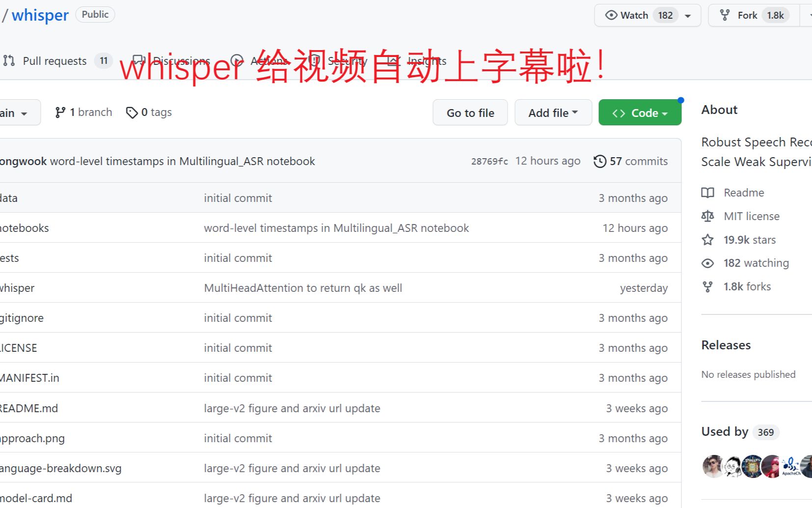Image resolution: width=812 pixels, height=508 pixels.
Task: Open language-breakdown.svg file
Action: [x=60, y=468]
